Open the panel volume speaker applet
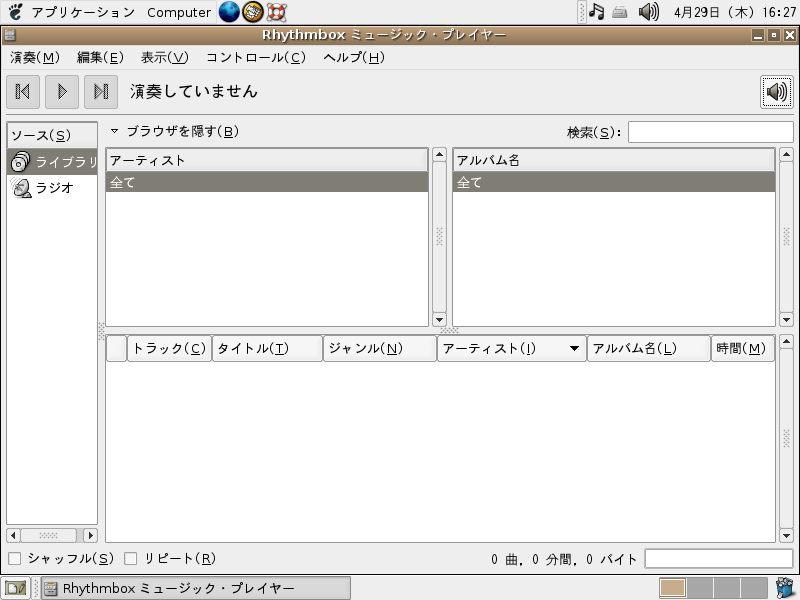Screen dimensions: 800x600 (648, 11)
